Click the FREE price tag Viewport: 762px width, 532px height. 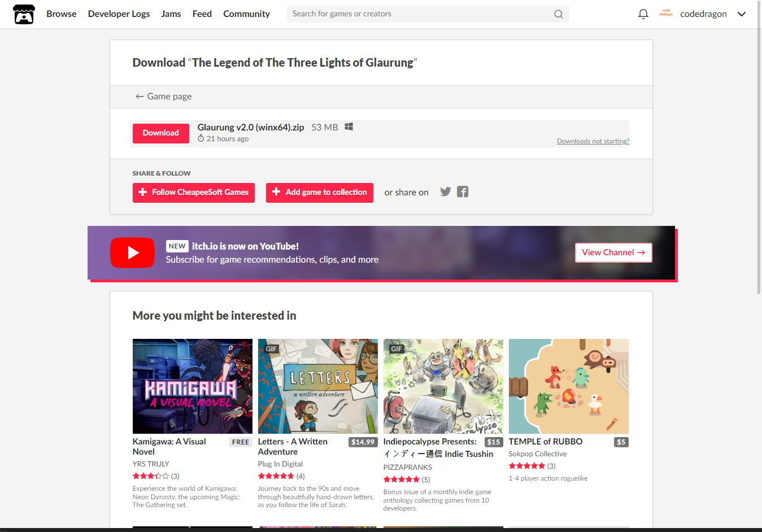[241, 442]
